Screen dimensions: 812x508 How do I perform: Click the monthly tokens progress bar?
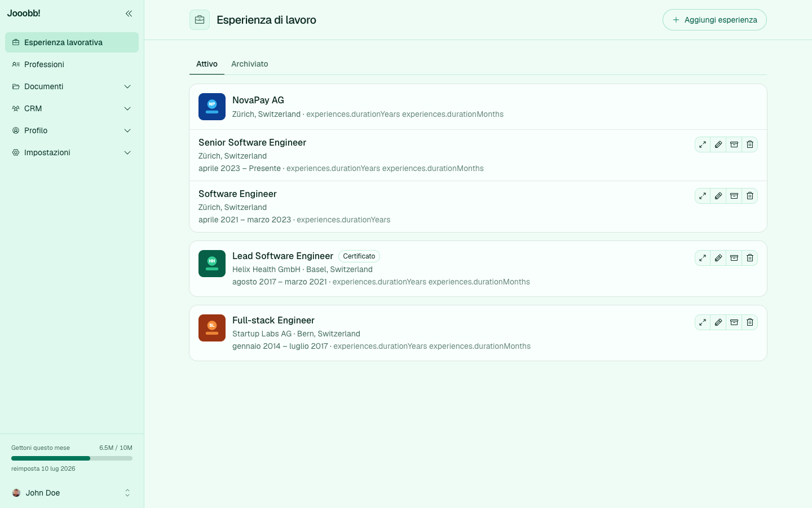72,458
